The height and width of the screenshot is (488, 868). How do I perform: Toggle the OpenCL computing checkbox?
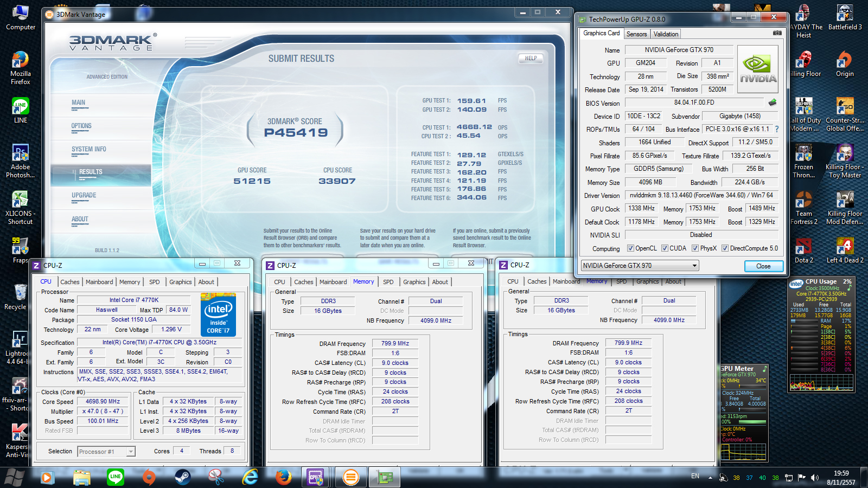(630, 248)
